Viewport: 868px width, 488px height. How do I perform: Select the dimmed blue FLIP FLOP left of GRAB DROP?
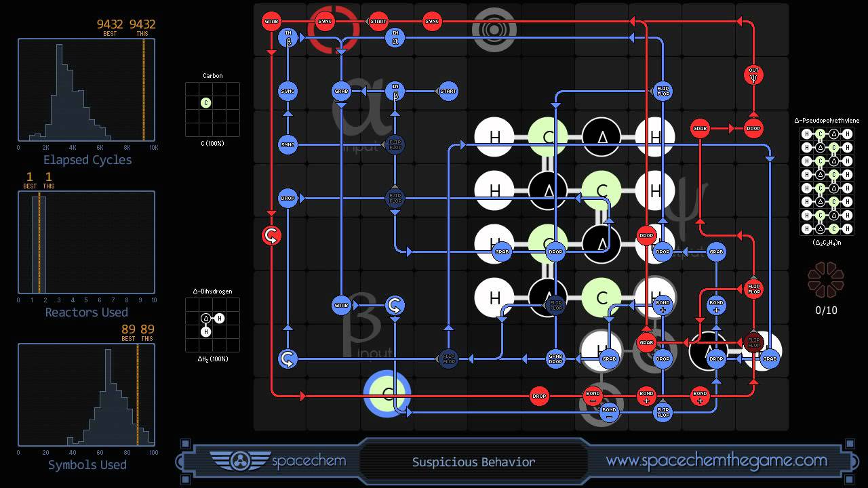point(448,359)
